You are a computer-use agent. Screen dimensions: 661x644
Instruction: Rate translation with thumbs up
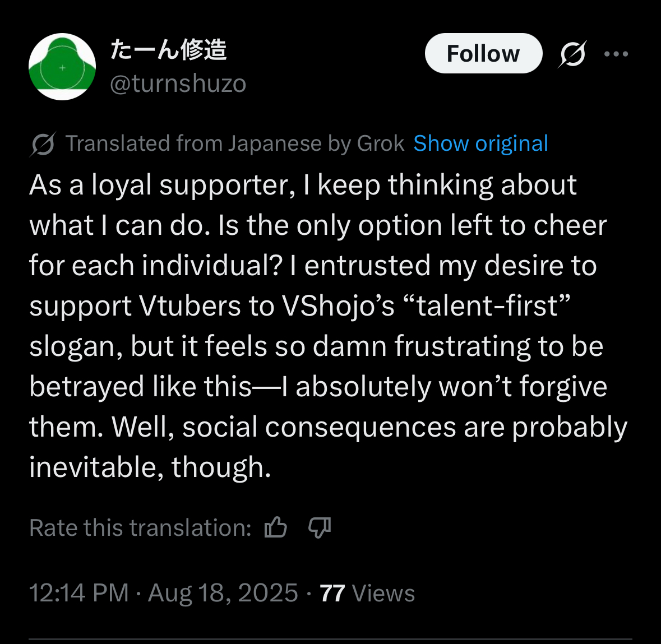click(x=276, y=527)
